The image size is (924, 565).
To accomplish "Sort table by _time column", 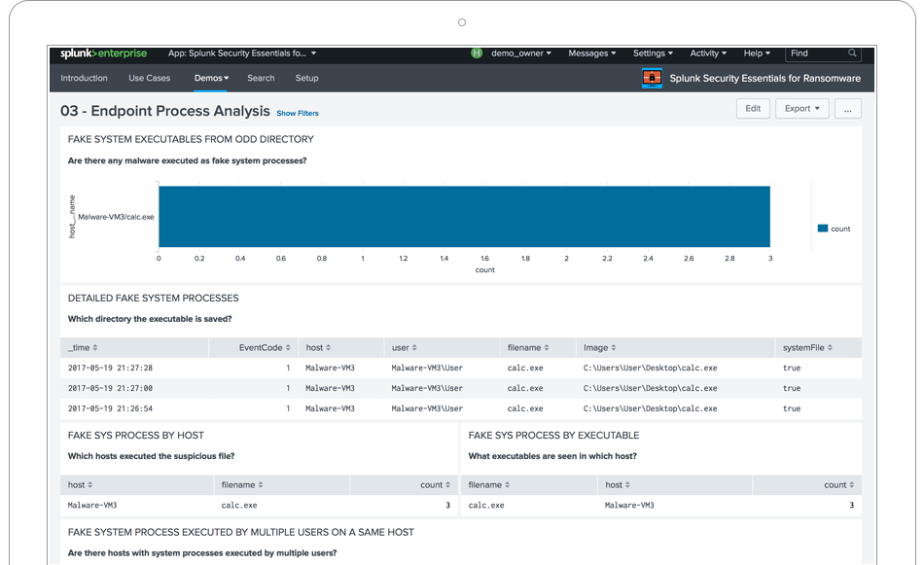I will tap(83, 347).
